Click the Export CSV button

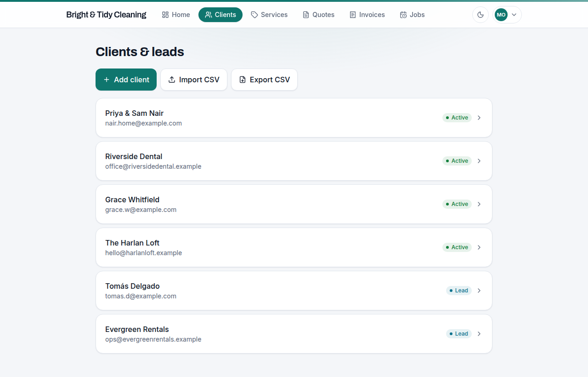click(x=264, y=80)
